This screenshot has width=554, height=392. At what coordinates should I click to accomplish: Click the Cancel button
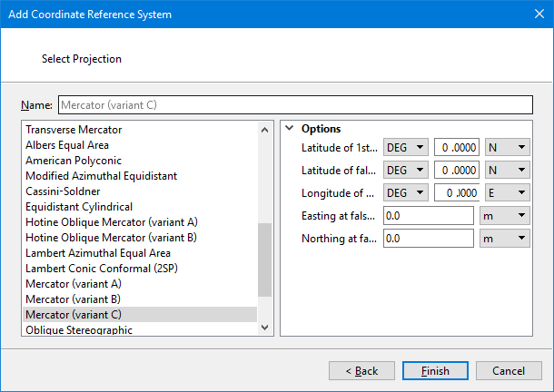coord(509,371)
